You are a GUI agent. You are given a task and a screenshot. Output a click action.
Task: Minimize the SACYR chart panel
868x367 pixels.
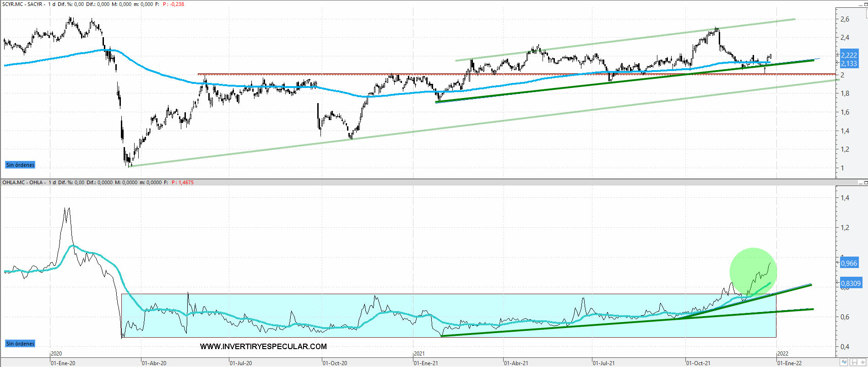pyautogui.click(x=861, y=4)
